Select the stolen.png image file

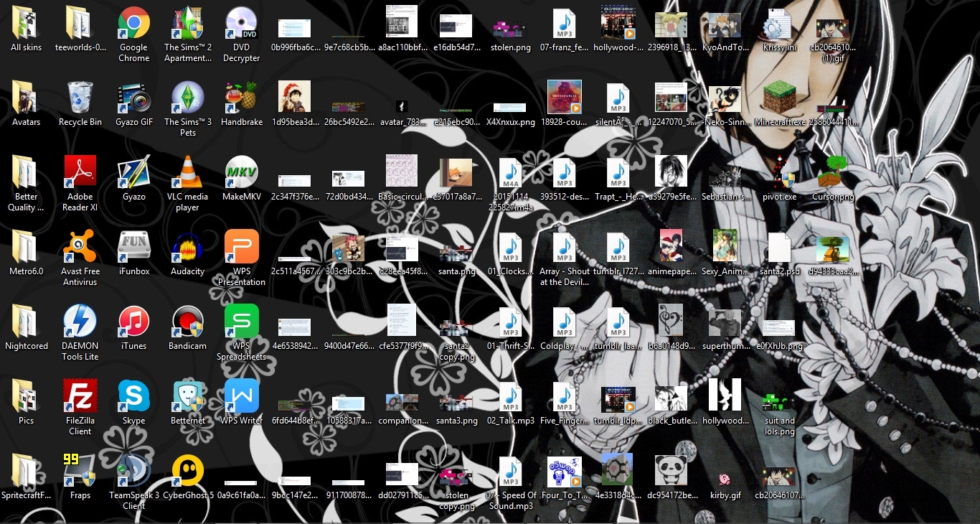[510, 29]
